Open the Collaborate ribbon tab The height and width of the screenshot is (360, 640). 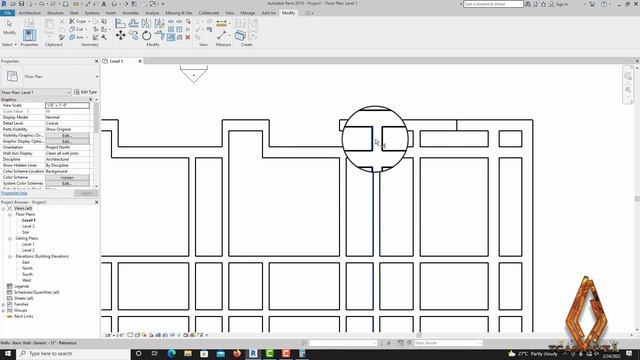pos(209,13)
